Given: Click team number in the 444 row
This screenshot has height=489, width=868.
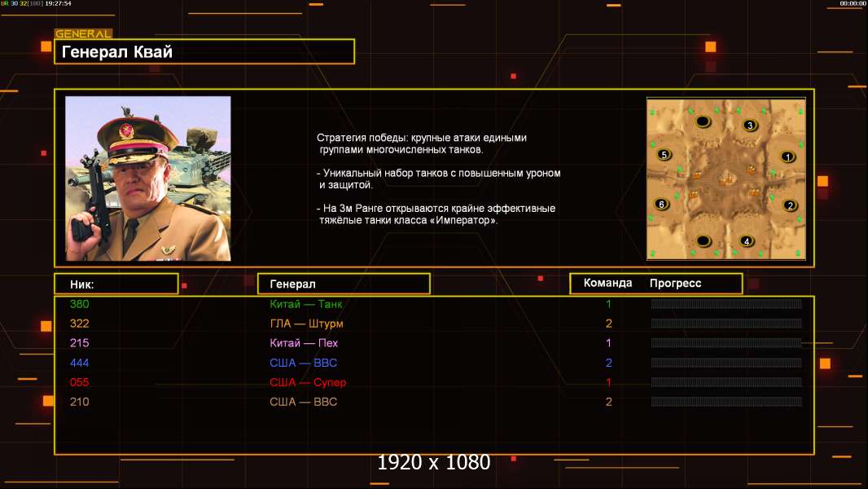Looking at the screenshot, I should (x=608, y=363).
